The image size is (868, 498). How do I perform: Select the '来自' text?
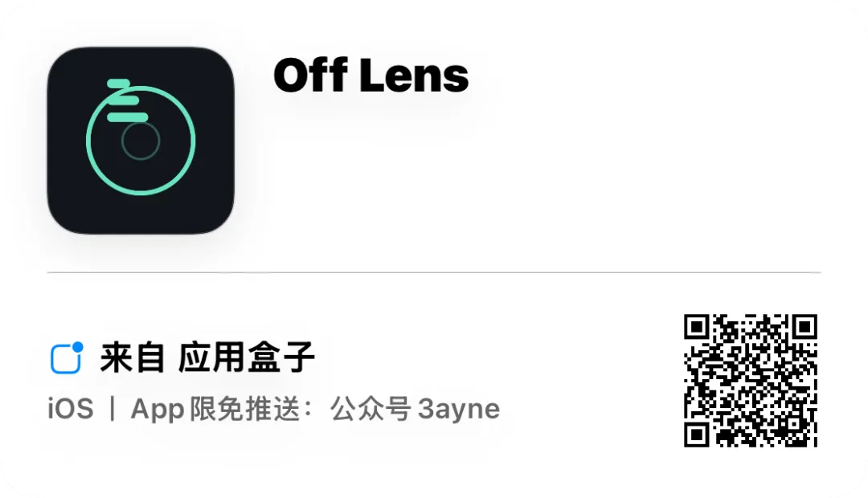[x=133, y=357]
